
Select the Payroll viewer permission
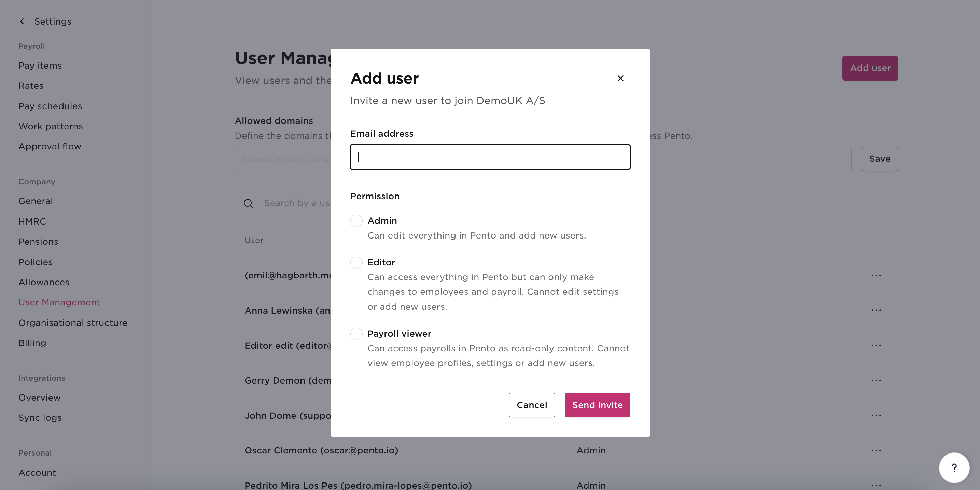tap(356, 334)
